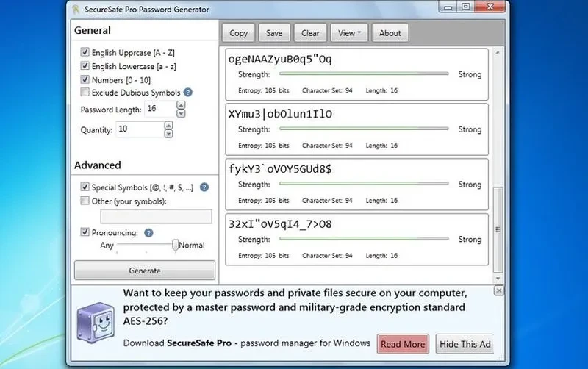
Task: Select password XYmu3|obOlun1IlO
Action: pos(280,114)
